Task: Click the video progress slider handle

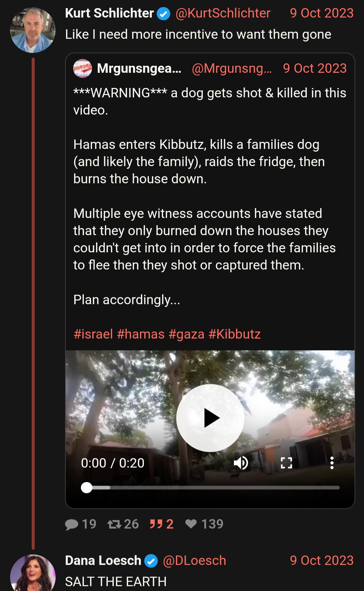Action: pyautogui.click(x=87, y=488)
